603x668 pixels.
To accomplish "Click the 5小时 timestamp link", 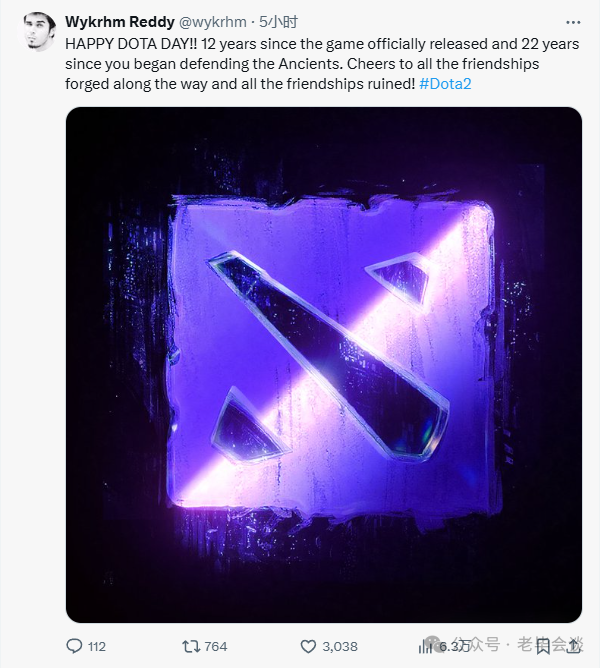I will (279, 22).
